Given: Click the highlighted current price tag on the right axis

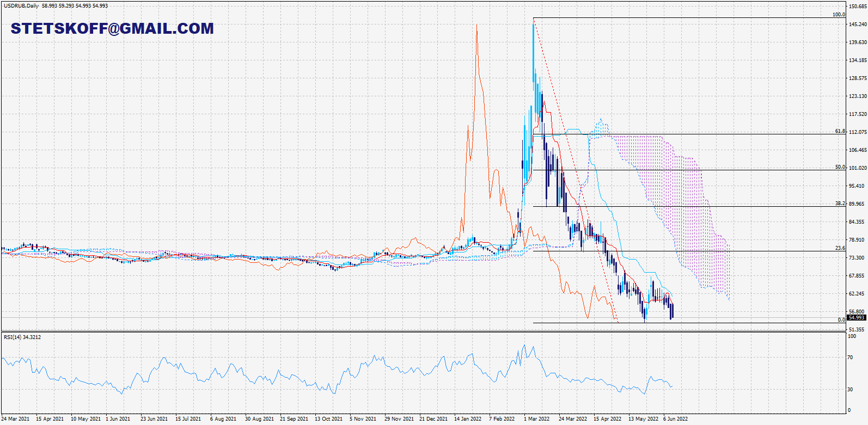Looking at the screenshot, I should click(x=857, y=318).
